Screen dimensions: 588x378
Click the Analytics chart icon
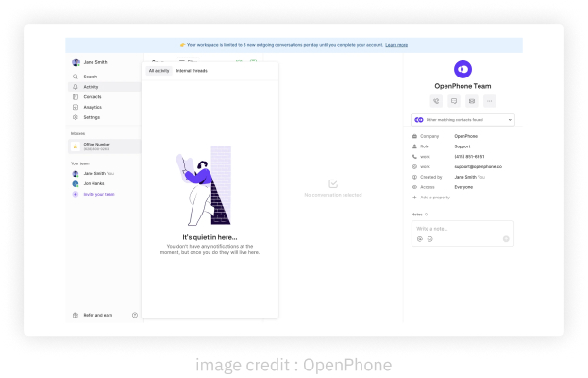(x=76, y=107)
